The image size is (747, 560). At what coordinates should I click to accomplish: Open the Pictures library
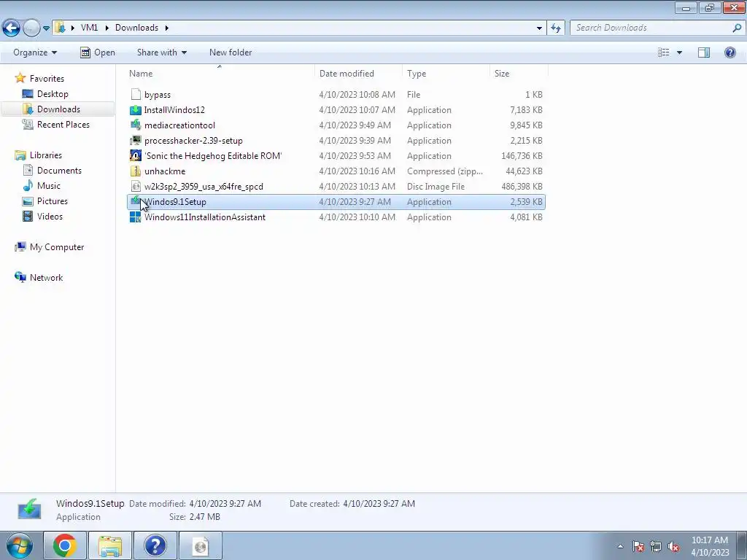53,201
